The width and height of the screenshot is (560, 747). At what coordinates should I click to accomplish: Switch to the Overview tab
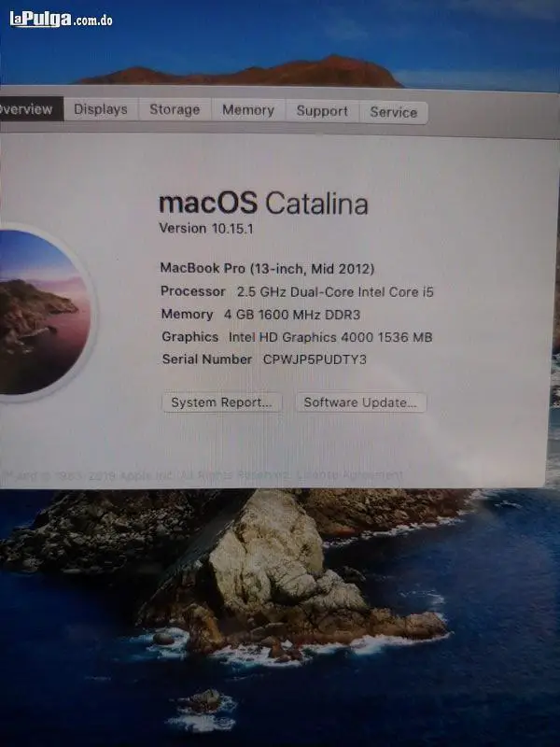31,108
